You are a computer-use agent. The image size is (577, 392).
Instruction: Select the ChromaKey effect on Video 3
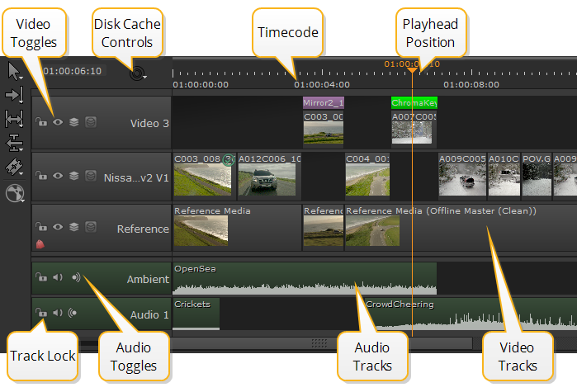(414, 103)
